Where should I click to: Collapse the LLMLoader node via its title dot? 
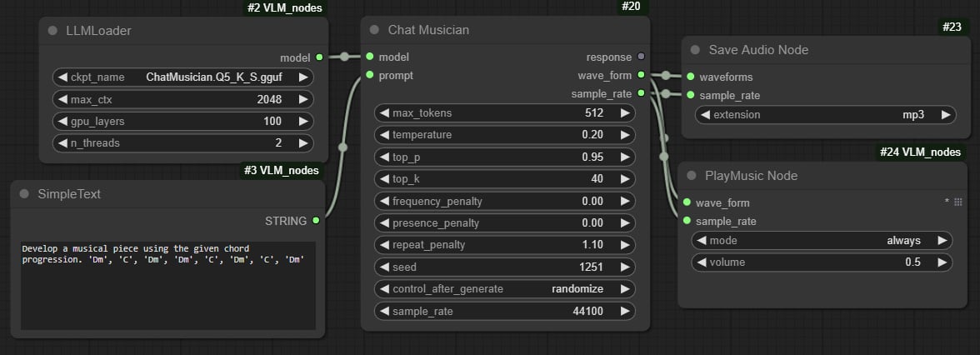pos(52,31)
